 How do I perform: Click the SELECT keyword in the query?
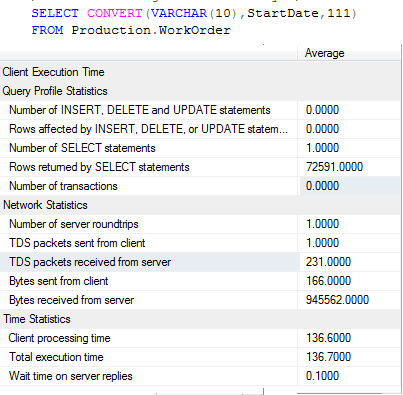[x=55, y=13]
